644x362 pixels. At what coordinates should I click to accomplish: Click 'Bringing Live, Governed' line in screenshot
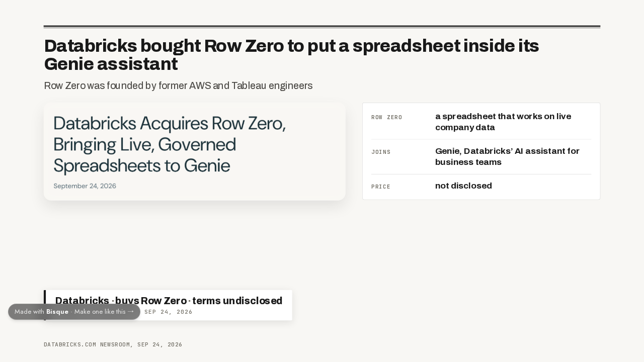click(x=144, y=145)
